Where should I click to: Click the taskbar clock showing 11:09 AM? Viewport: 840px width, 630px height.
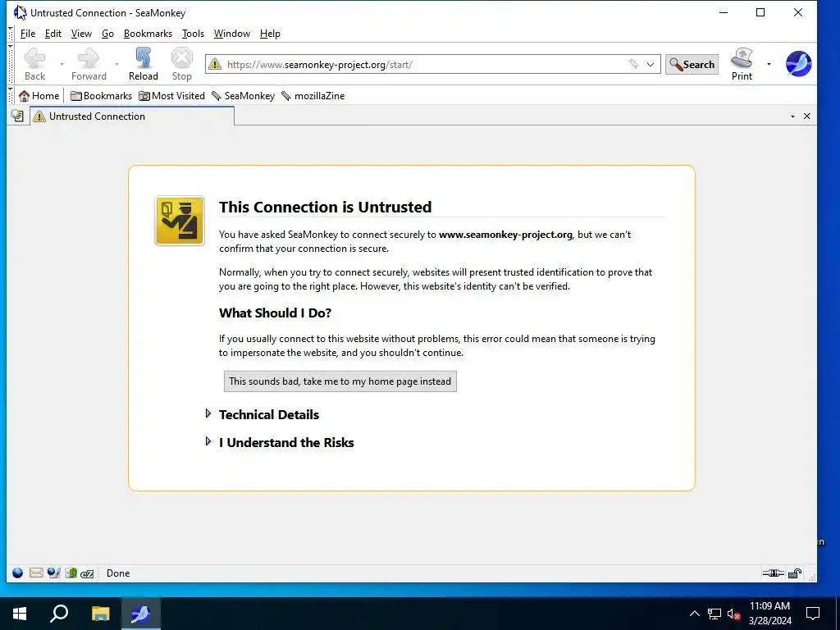[x=769, y=614]
